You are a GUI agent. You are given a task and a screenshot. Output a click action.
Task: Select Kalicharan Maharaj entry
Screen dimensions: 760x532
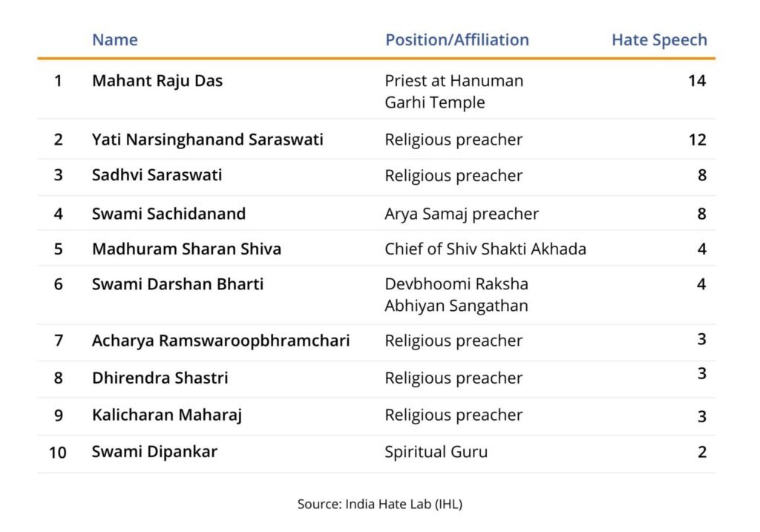click(166, 416)
